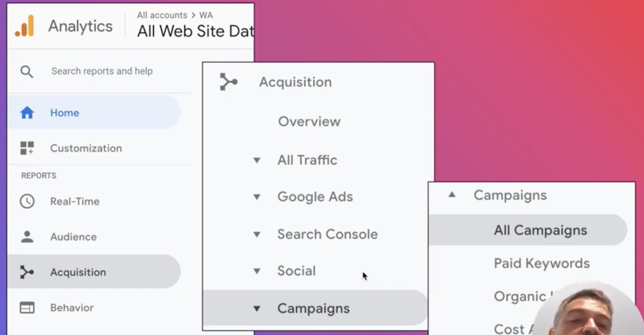The height and width of the screenshot is (335, 644).
Task: Click the Google Analytics logo icon
Action: pyautogui.click(x=24, y=26)
